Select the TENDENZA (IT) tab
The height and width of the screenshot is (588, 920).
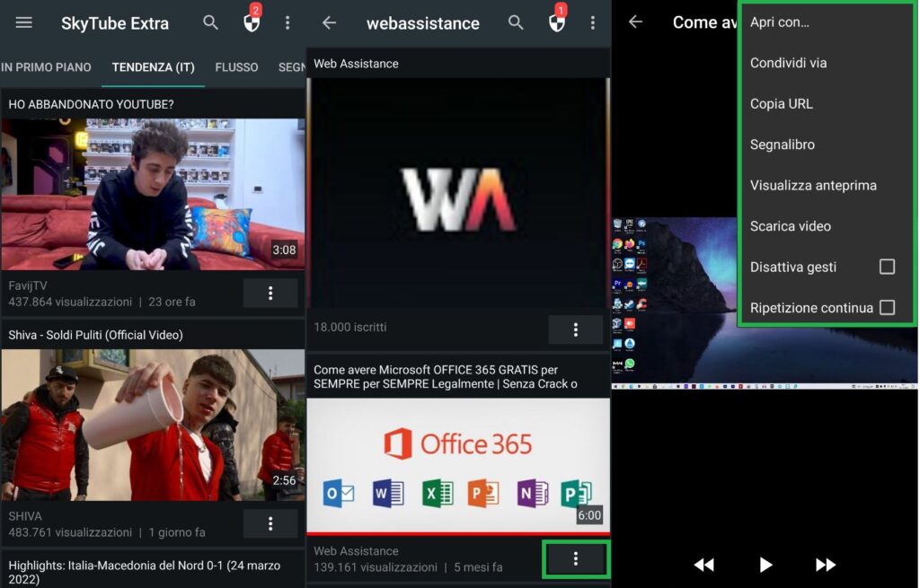click(153, 67)
